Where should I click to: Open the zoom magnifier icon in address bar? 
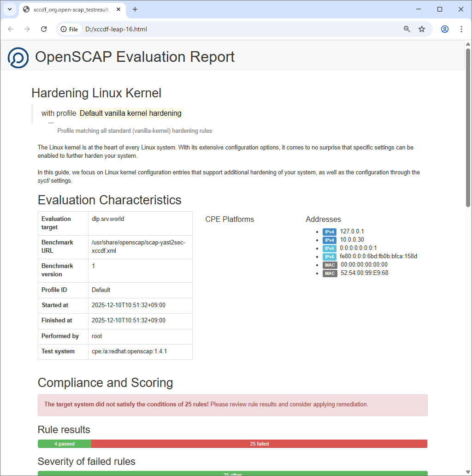pos(407,29)
